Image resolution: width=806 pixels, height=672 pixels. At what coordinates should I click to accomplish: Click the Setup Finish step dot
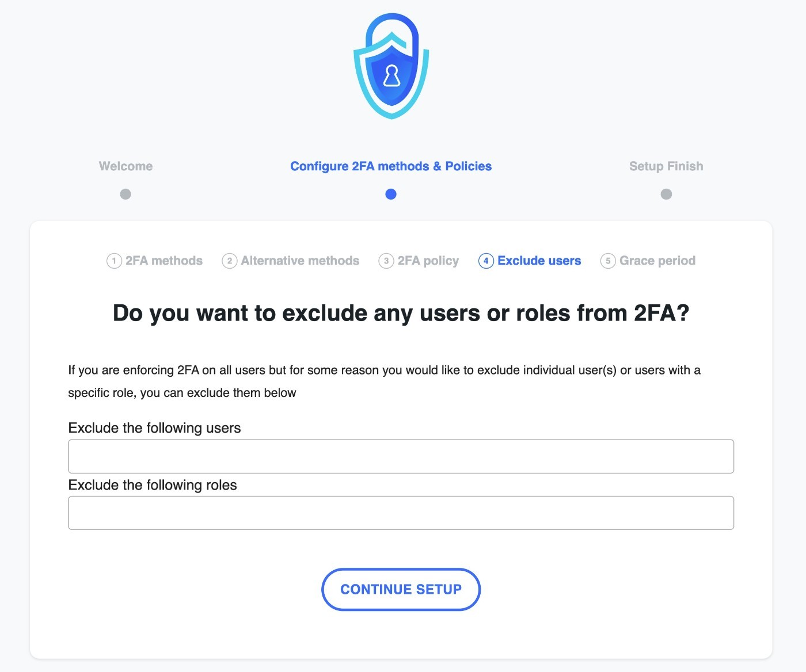point(666,194)
